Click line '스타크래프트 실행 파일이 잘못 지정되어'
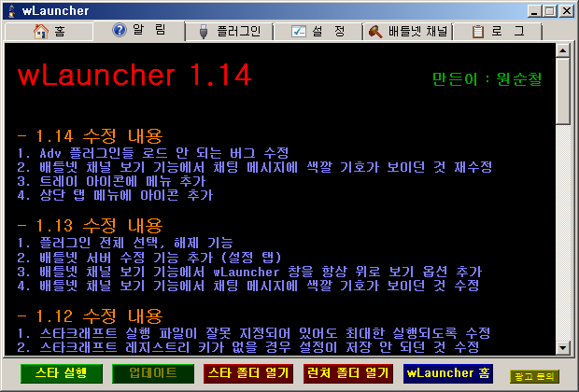This screenshot has height=392, width=579. pyautogui.click(x=254, y=333)
